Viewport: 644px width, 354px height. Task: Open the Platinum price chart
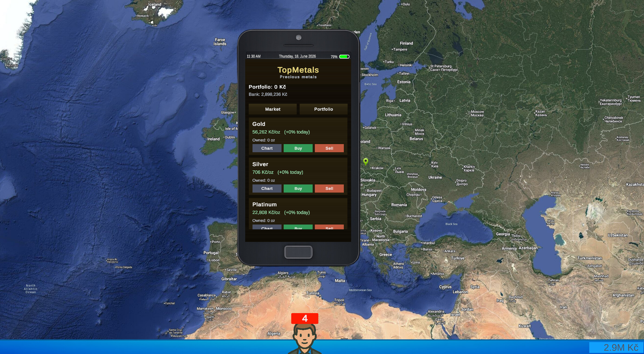point(267,227)
